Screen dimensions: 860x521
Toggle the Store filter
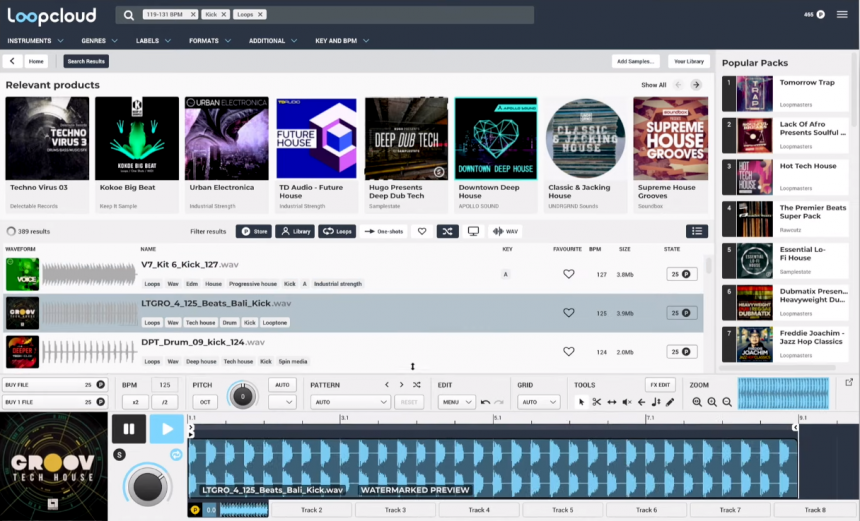[x=254, y=231]
